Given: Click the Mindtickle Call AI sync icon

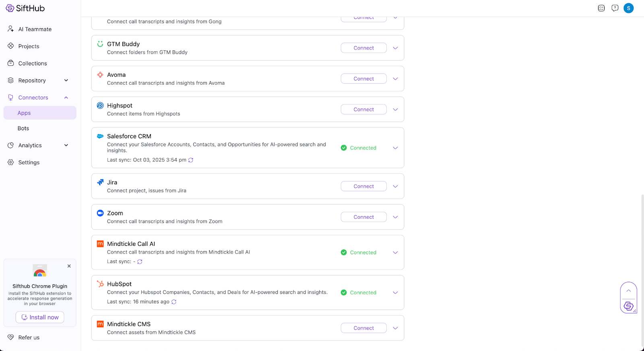Looking at the screenshot, I should click(x=140, y=262).
